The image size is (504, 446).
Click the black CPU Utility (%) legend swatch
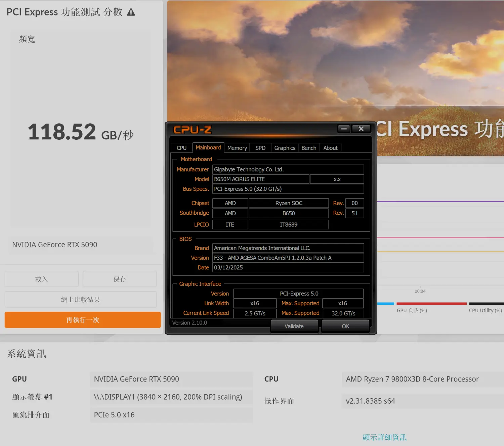(487, 304)
